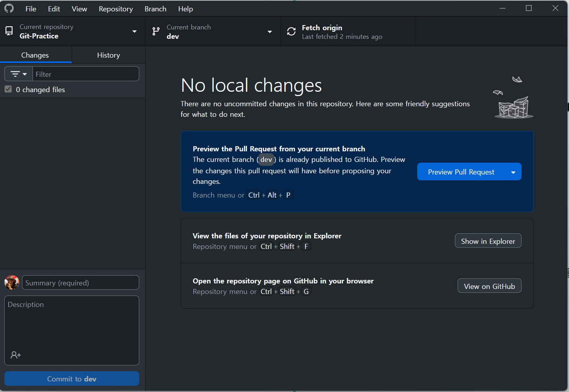Click the Fetch origin sync icon
This screenshot has width=569, height=392.
tap(291, 31)
